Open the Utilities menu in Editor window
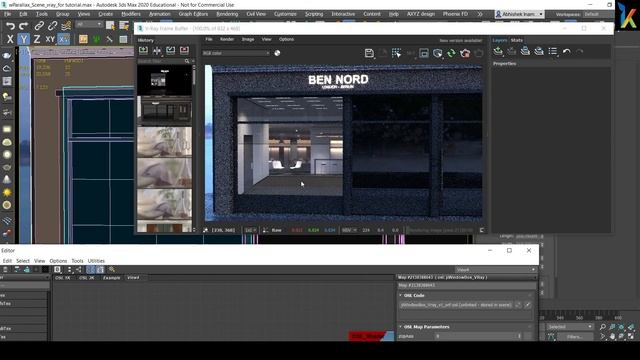The image size is (640, 360). (96, 261)
